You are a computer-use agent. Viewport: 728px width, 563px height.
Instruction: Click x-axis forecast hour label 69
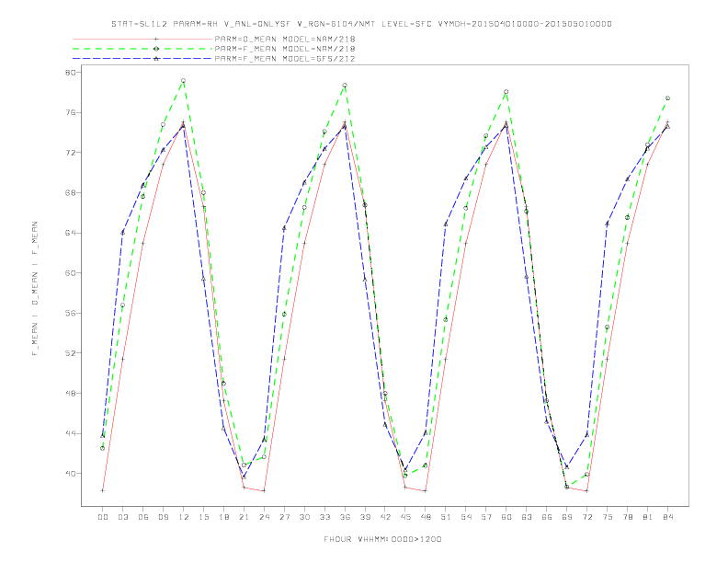click(567, 517)
